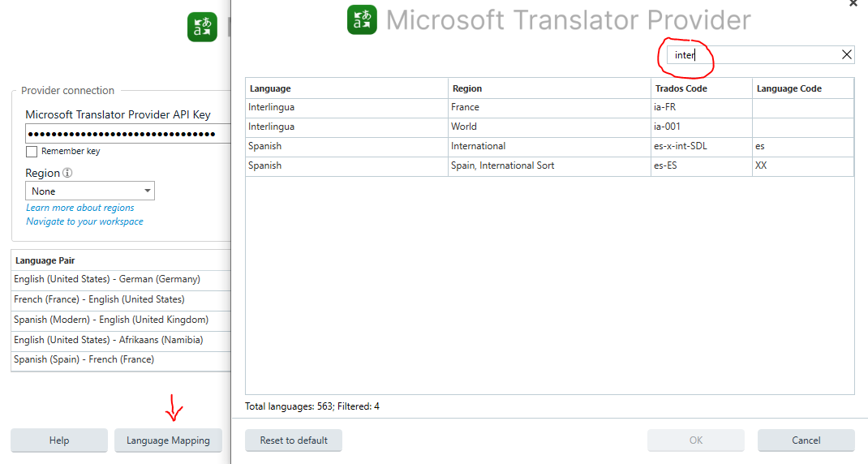Open the Learn more about regions link
The image size is (868, 464).
pos(79,208)
